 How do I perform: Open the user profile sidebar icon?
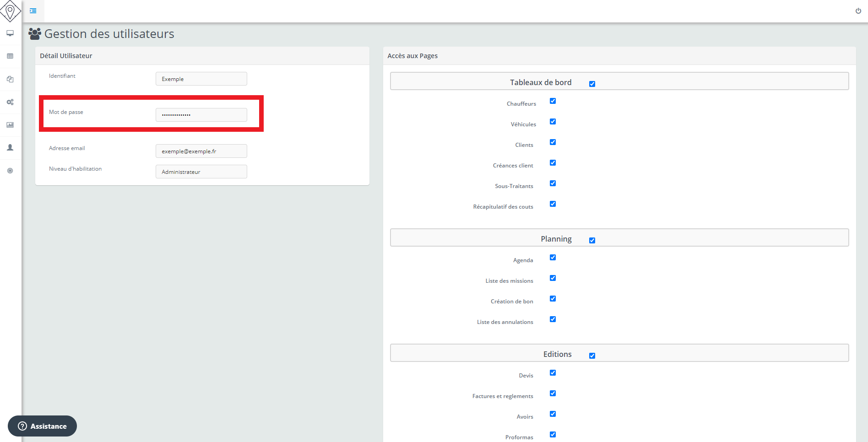coord(10,148)
